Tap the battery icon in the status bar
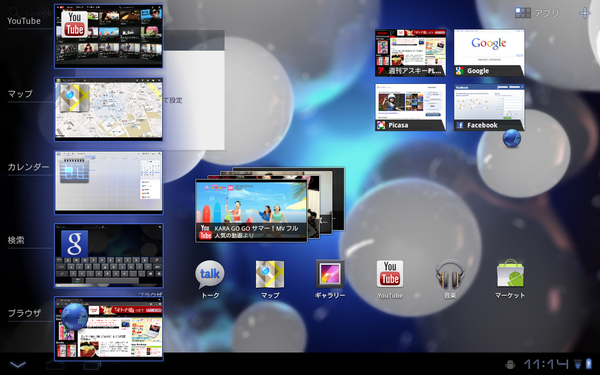 click(x=589, y=364)
